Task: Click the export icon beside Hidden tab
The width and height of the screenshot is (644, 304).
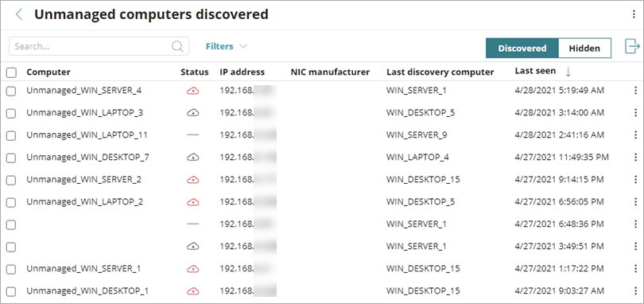Action: coord(633,46)
